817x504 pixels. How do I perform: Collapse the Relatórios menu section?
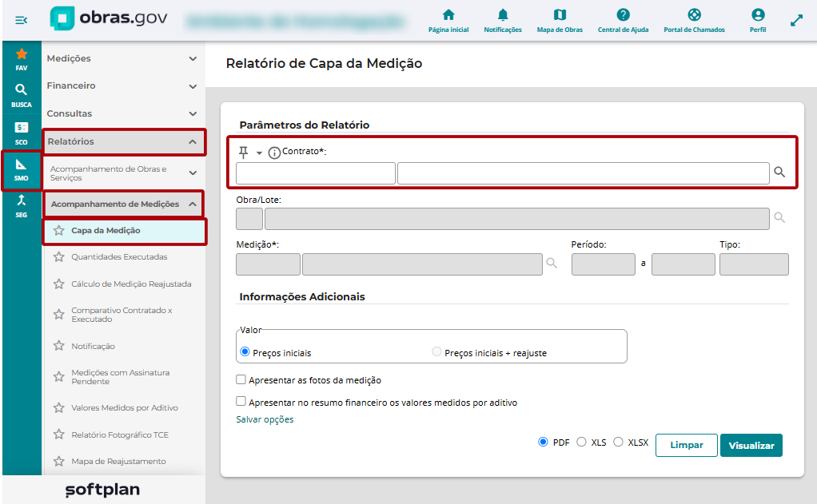124,141
